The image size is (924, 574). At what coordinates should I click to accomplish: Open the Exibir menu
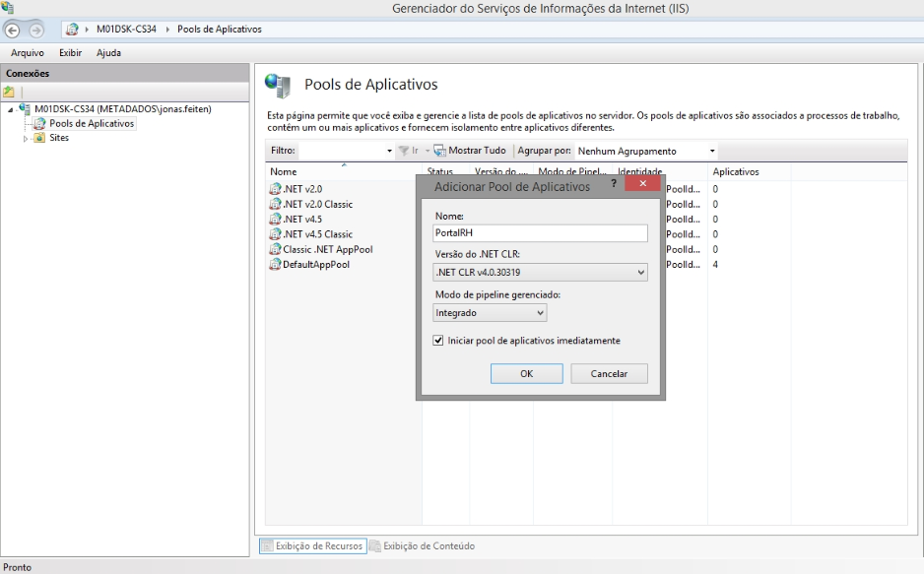click(x=69, y=52)
